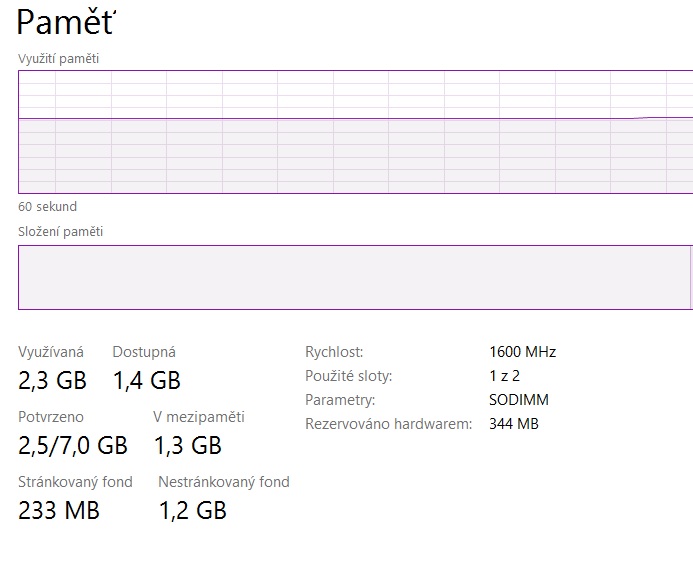Click the Dostupná 1,4 GB value
The image size is (693, 565).
coord(146,380)
